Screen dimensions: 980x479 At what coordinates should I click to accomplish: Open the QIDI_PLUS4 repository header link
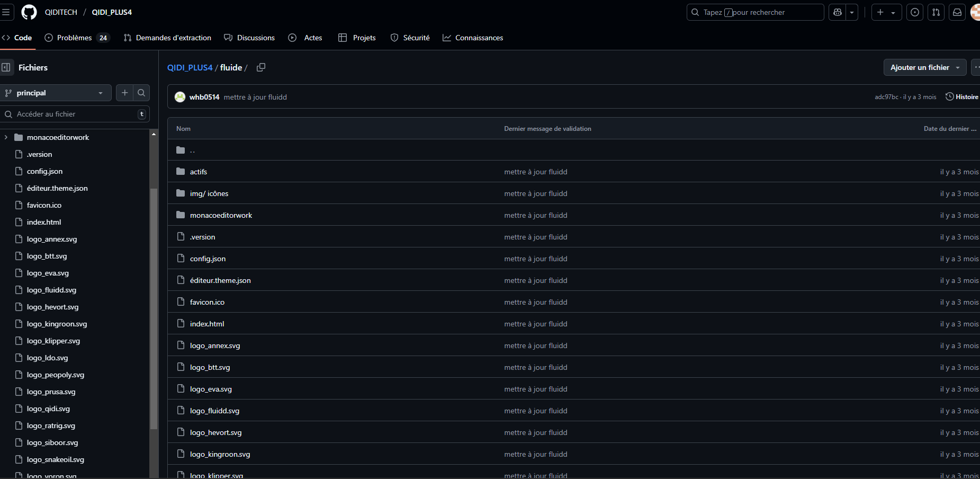tap(112, 12)
